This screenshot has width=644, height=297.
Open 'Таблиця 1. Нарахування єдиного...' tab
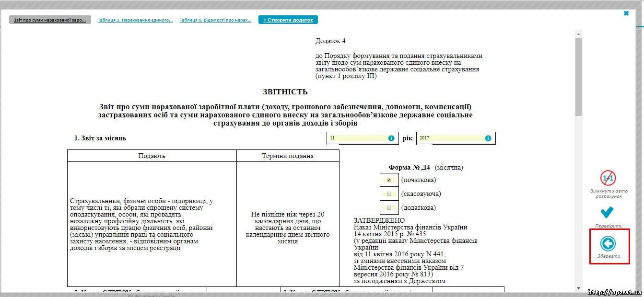coord(135,20)
